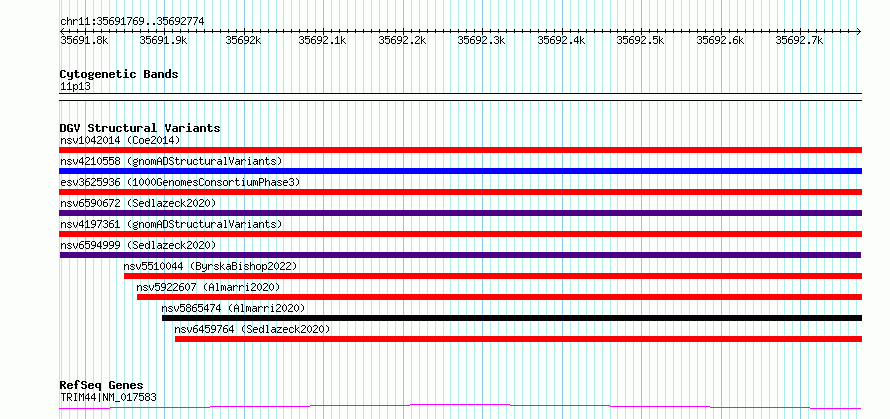Select the red esv3625936 variant bar
This screenshot has height=419, width=890.
click(x=461, y=192)
